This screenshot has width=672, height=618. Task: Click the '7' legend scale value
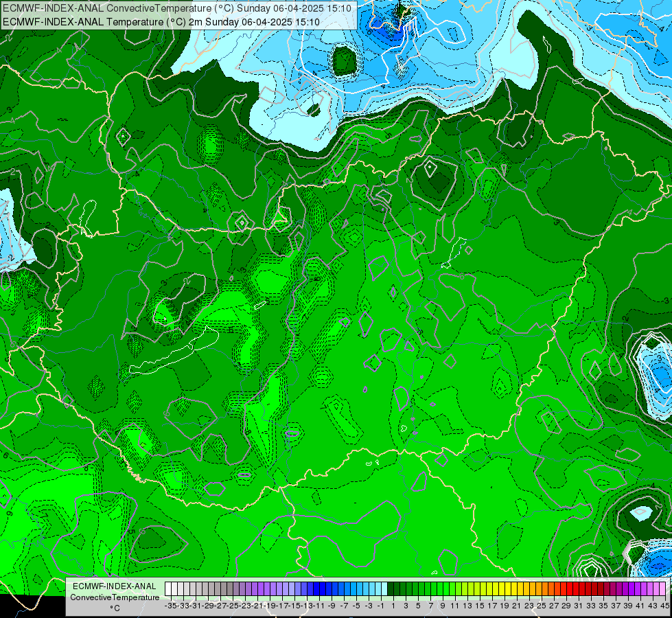point(430,606)
